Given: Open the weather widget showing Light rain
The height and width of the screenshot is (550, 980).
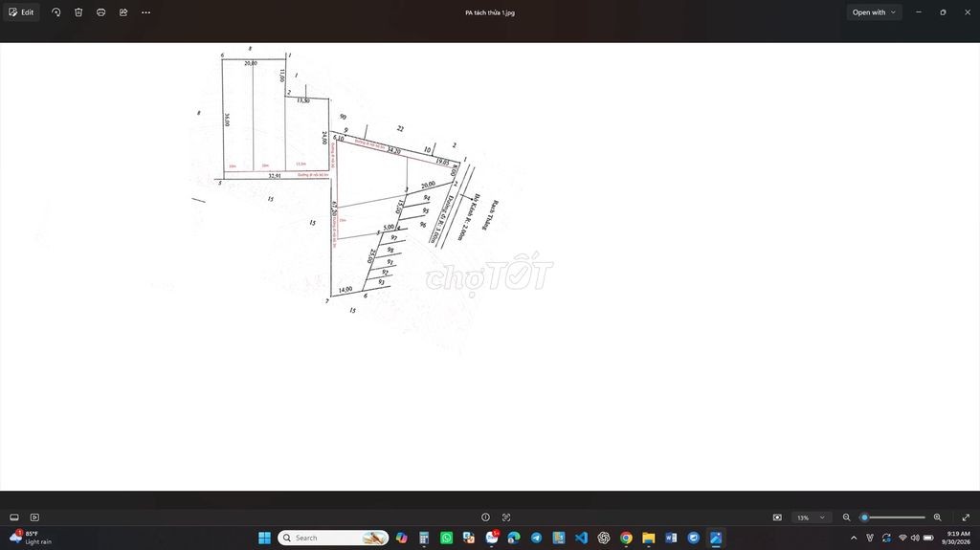Looking at the screenshot, I should pyautogui.click(x=32, y=539).
